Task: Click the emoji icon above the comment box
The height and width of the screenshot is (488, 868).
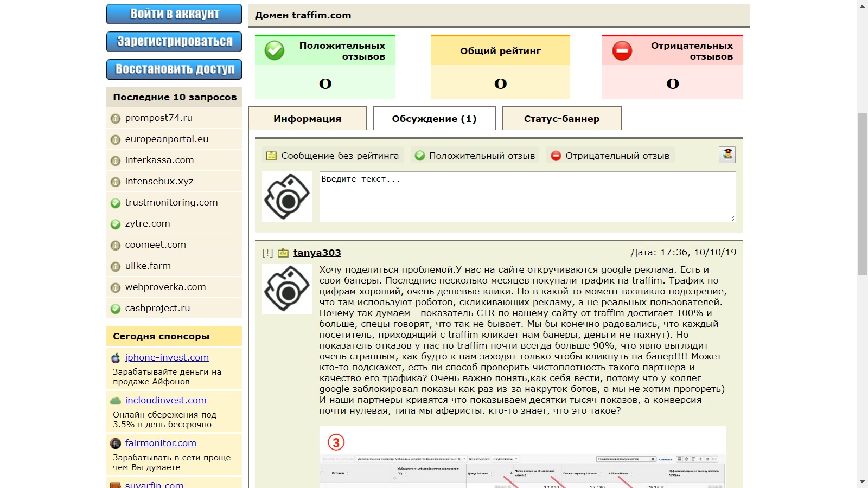Action: point(727,155)
